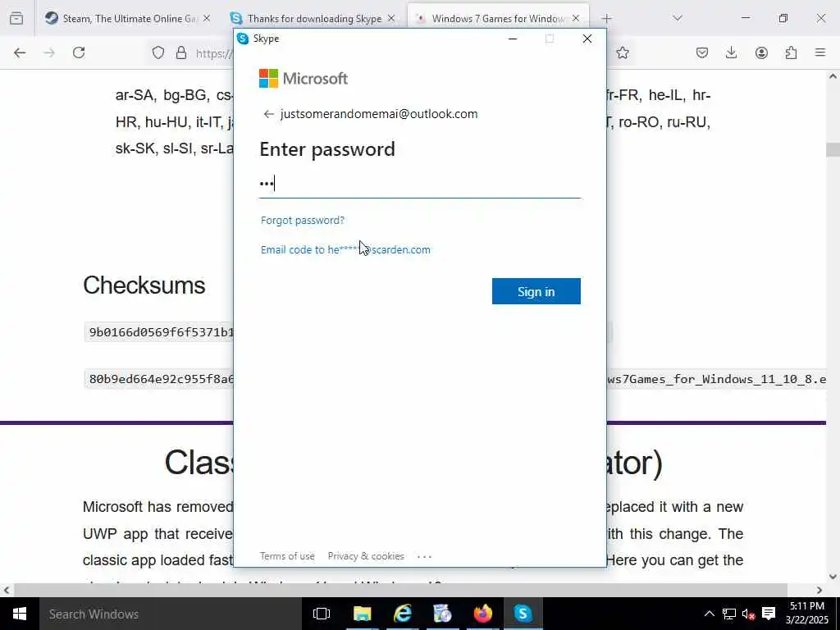Click the Save to Pocket icon
Viewport: 840px width, 630px height.
click(702, 52)
